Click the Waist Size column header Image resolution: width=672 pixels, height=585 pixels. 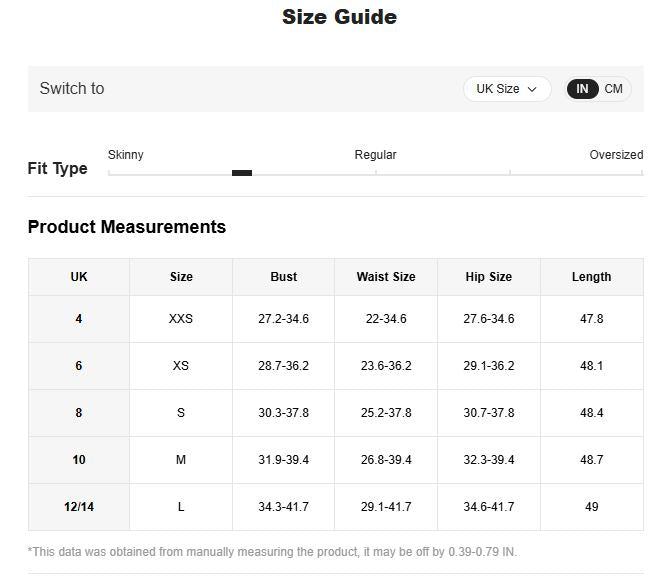pyautogui.click(x=386, y=277)
